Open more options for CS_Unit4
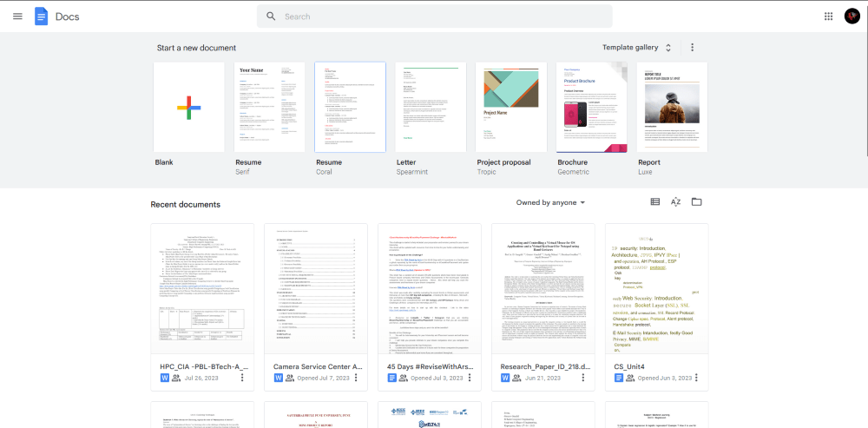 point(696,378)
